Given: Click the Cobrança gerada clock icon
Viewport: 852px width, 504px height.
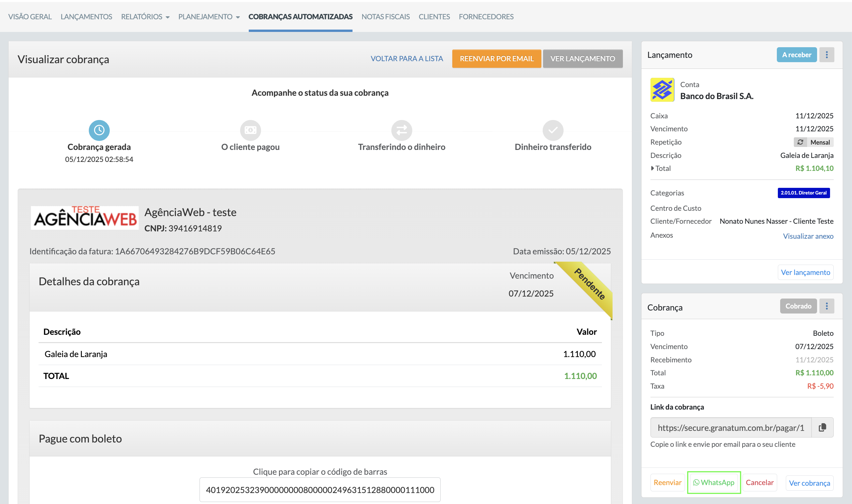Looking at the screenshot, I should coord(99,130).
